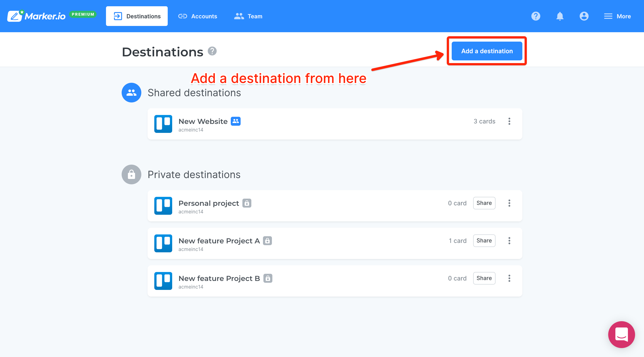644x357 pixels.
Task: Open three-dot menu for Personal project
Action: pos(509,203)
